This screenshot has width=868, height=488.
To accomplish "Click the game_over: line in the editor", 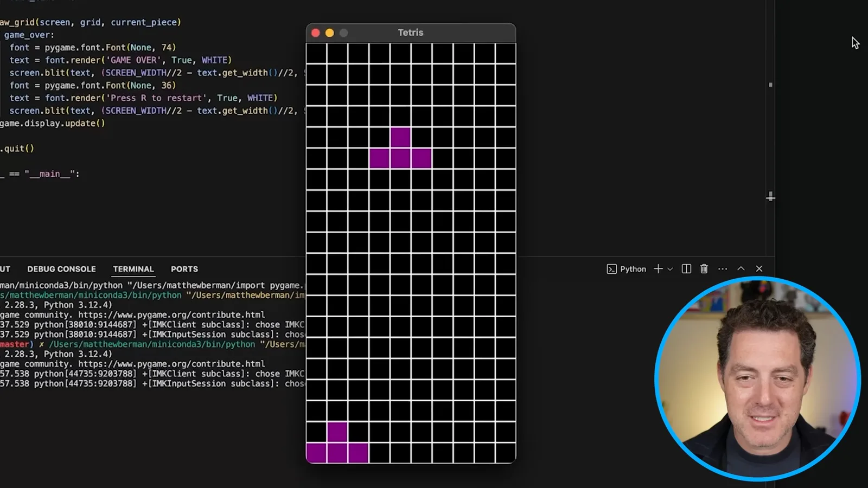I will point(29,35).
